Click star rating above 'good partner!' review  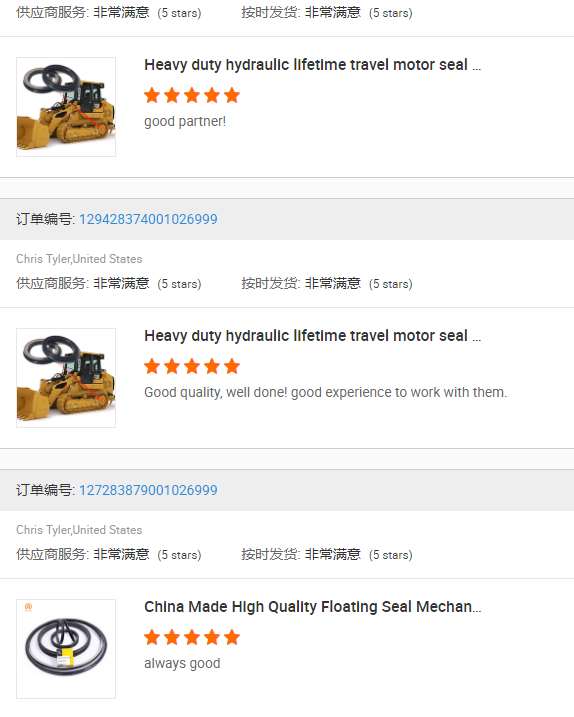192,96
